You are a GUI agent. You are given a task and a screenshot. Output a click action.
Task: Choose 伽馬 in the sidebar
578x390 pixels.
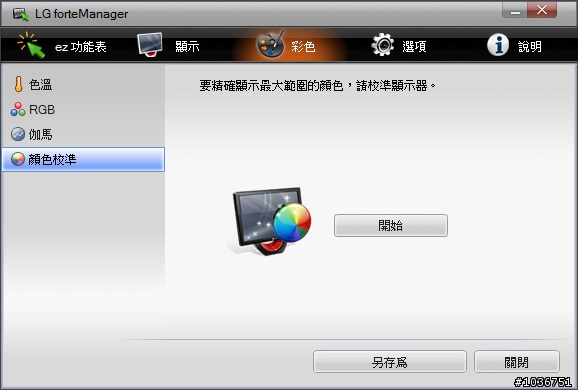point(83,134)
